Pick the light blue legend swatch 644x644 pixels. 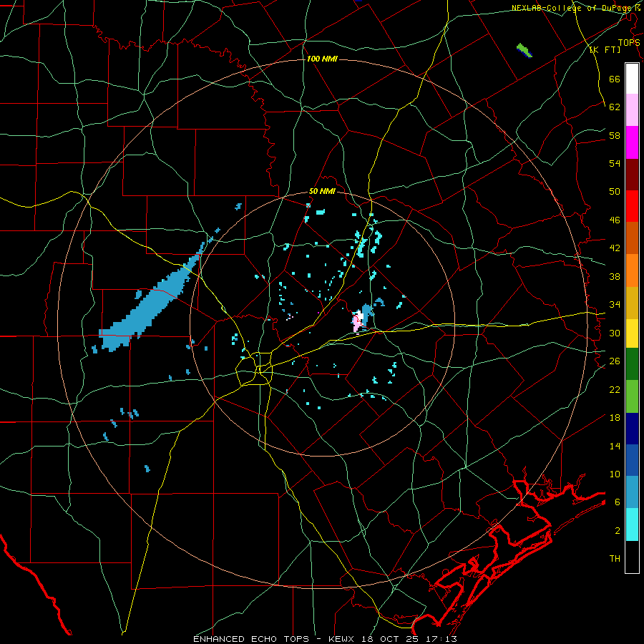coord(632,492)
